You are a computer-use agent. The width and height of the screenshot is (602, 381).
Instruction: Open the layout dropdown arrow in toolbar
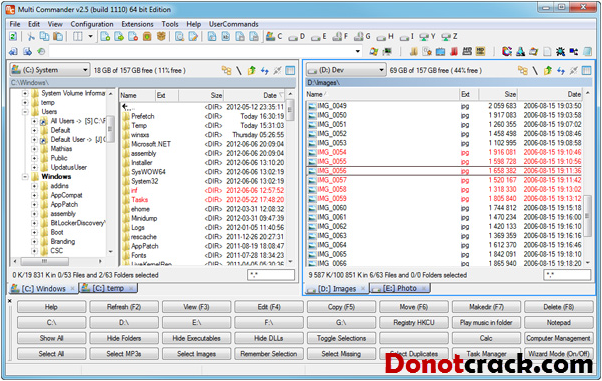pyautogui.click(x=91, y=36)
